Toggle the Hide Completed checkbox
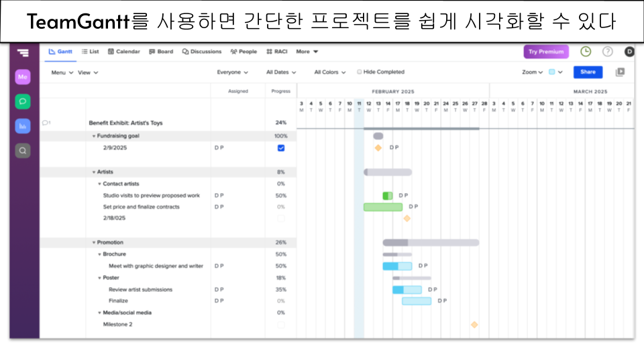 (360, 72)
